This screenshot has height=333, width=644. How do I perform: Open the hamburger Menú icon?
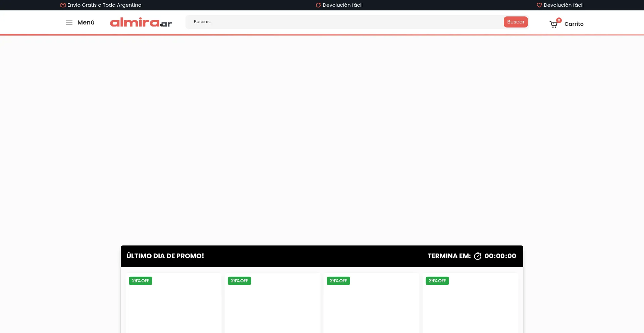pos(69,22)
